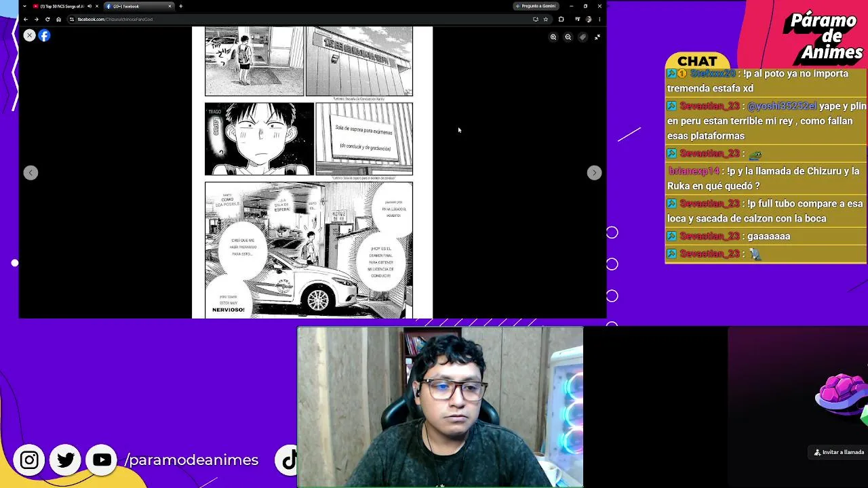Image resolution: width=868 pixels, height=488 pixels.
Task: Close the Facebook browser tab
Action: click(x=170, y=6)
